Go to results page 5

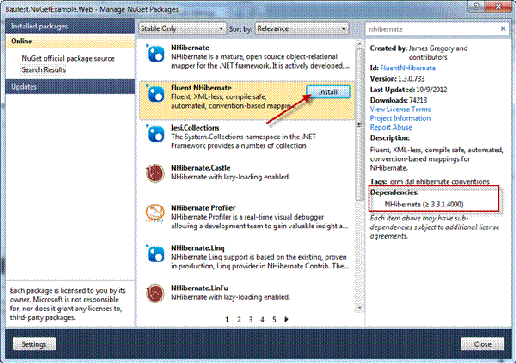[274, 319]
